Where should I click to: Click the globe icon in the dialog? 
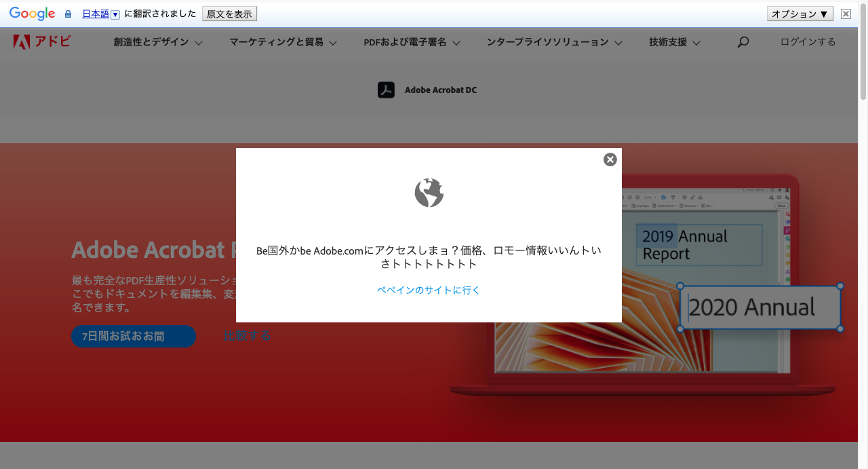tap(429, 193)
